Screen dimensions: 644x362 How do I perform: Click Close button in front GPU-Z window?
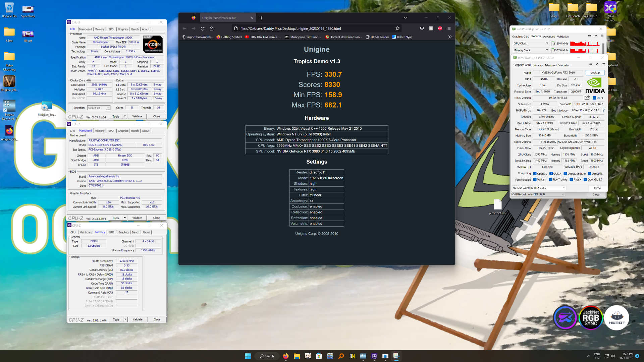pos(597,188)
